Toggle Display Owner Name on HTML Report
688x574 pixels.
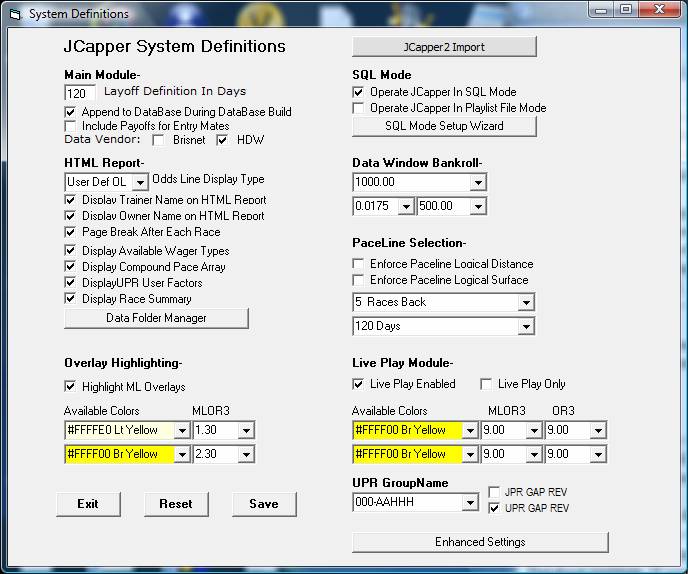(x=70, y=216)
